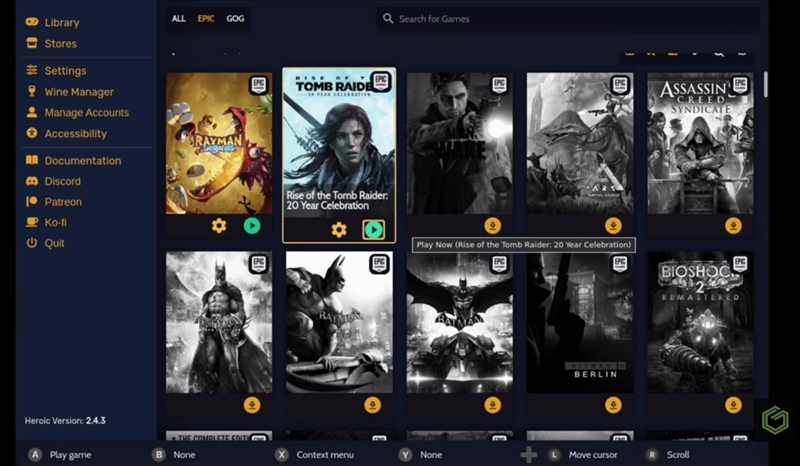Select the GOG store filter tab
The height and width of the screenshot is (466, 800).
pos(235,18)
